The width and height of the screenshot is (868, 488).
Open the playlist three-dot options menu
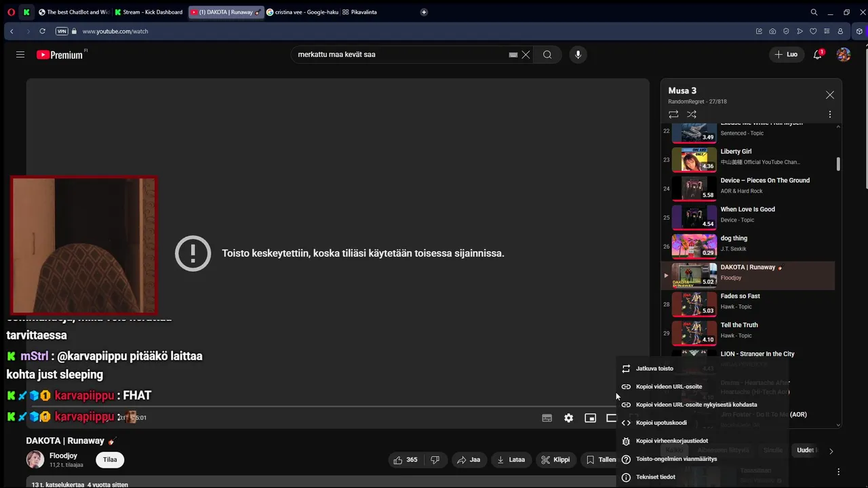point(829,115)
